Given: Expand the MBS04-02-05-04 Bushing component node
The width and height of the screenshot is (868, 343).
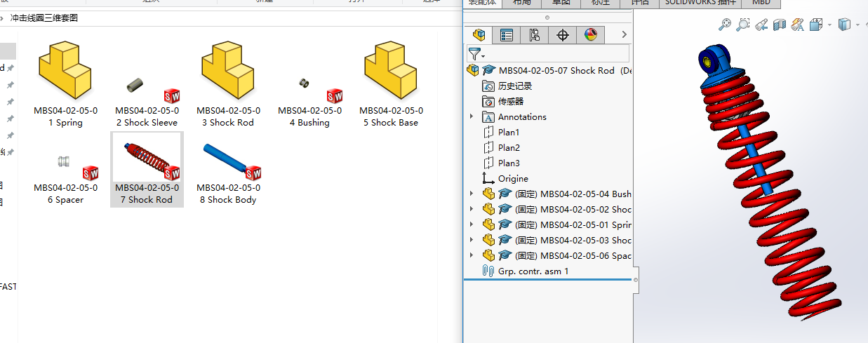Looking at the screenshot, I should (x=472, y=194).
